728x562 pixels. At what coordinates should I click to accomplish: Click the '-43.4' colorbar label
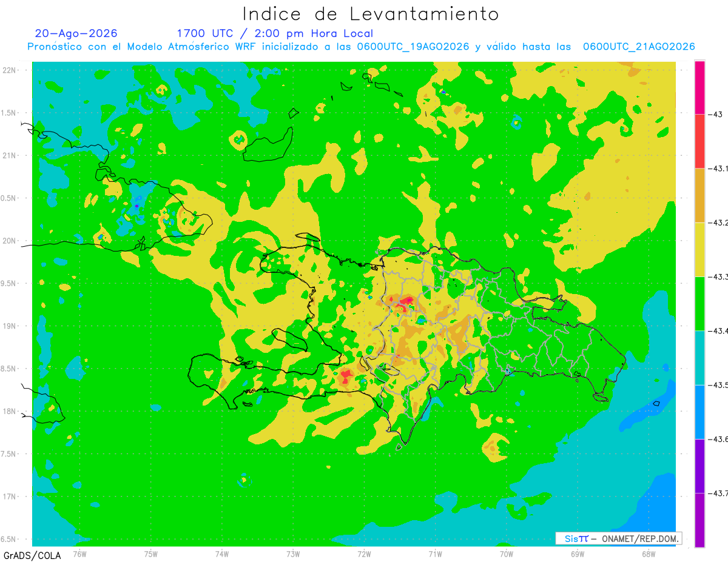point(718,331)
